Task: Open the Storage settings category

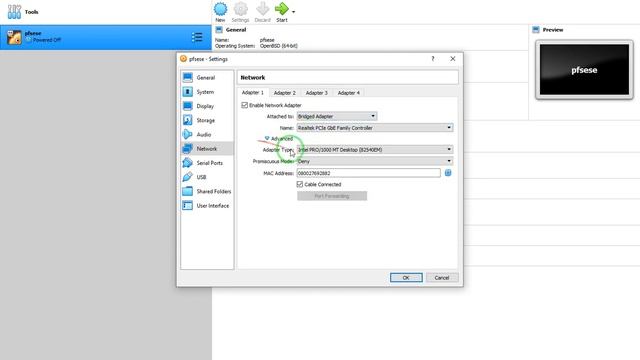Action: 207,120
